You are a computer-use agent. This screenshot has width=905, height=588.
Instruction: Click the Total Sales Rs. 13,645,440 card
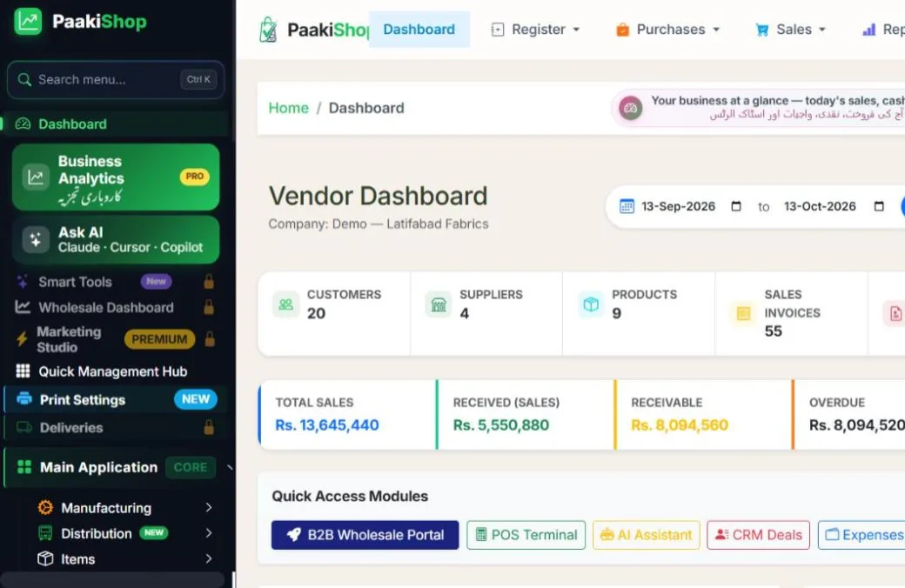[347, 414]
